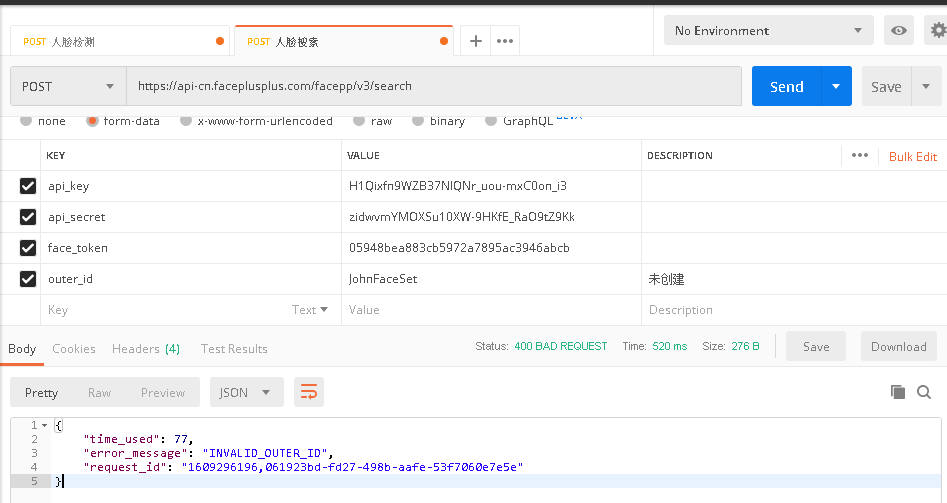The height and width of the screenshot is (503, 947).
Task: Copy response body to clipboard icon
Action: (897, 392)
